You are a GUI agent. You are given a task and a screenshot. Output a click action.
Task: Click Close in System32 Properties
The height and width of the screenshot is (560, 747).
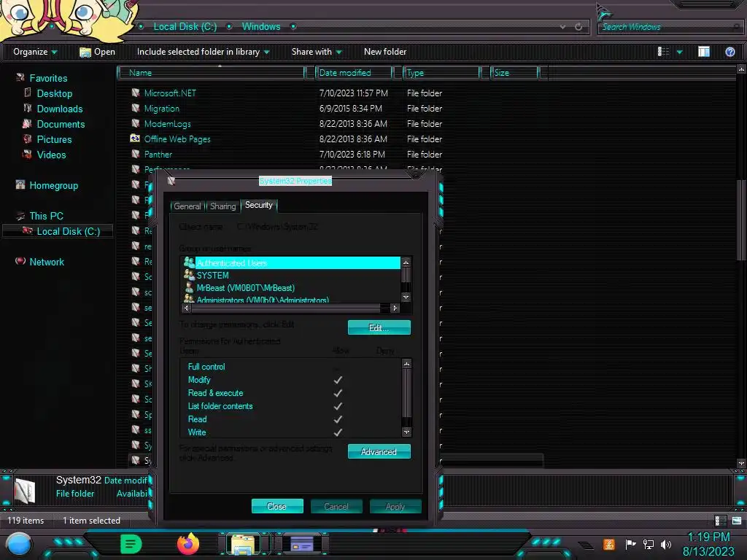click(276, 506)
